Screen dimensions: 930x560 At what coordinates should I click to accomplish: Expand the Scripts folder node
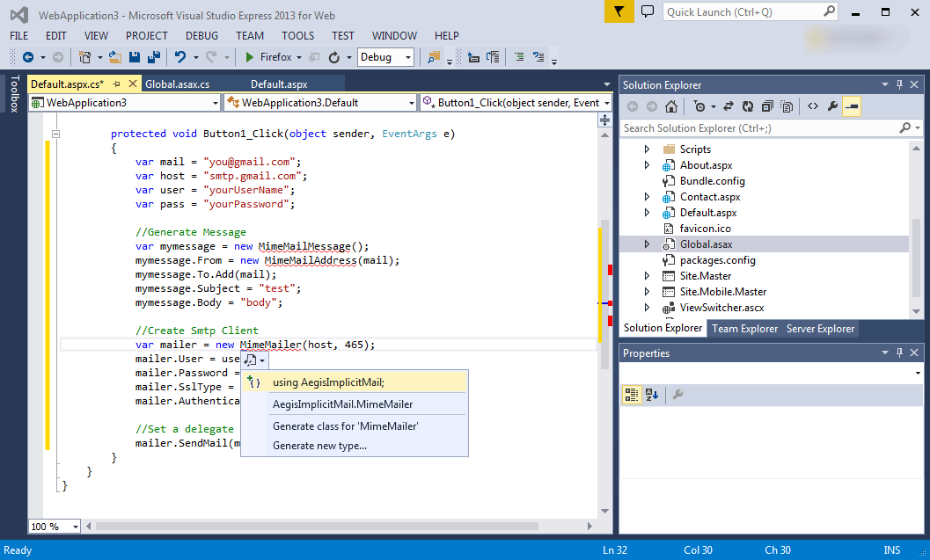point(647,149)
